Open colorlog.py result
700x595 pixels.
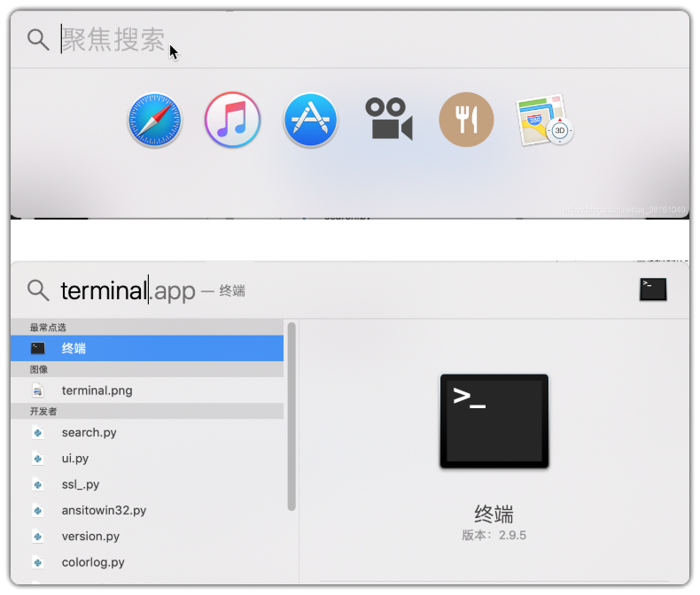click(x=147, y=562)
